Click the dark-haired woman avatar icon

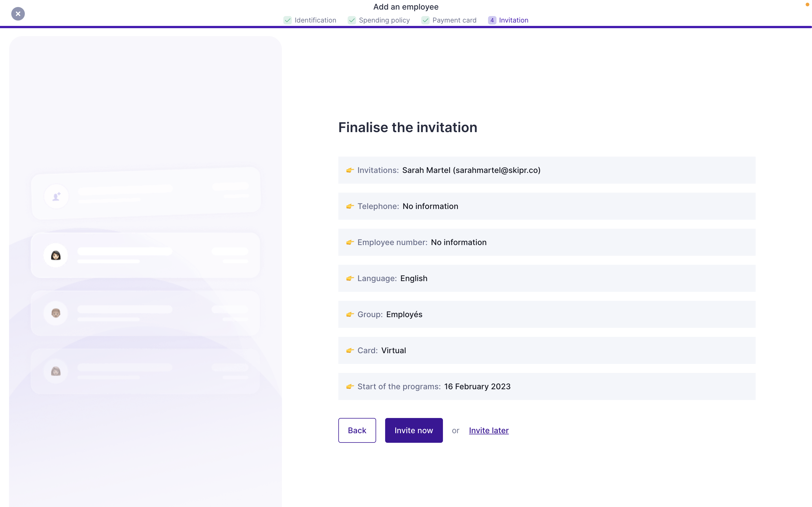tap(56, 255)
